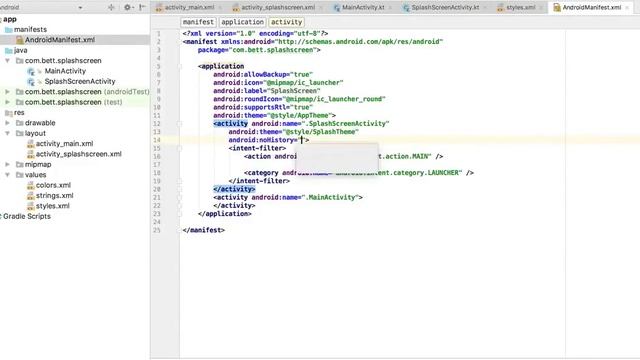Open the Android project view dropdown
640x360 pixels.
[80, 7]
